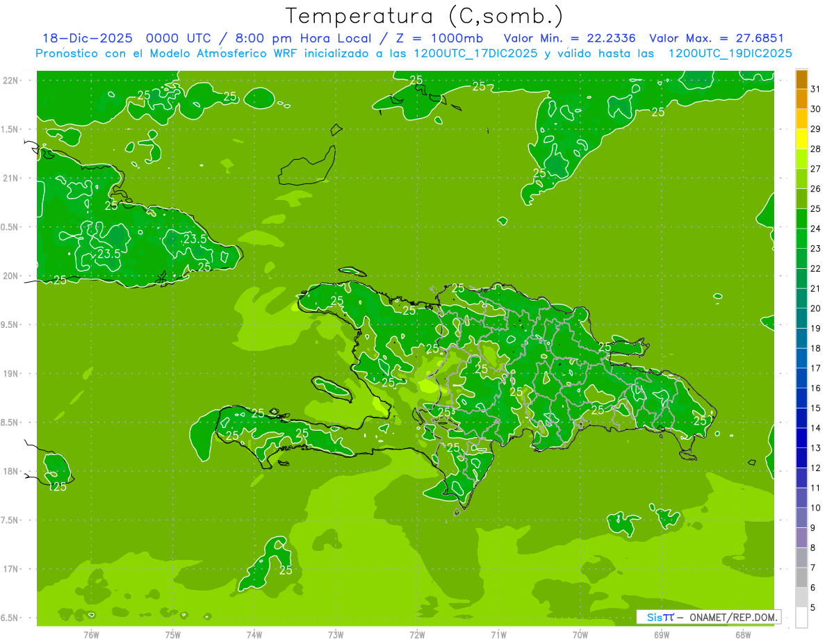Click the '17' value on the color scale
Screen dimensions: 834x644
point(816,368)
